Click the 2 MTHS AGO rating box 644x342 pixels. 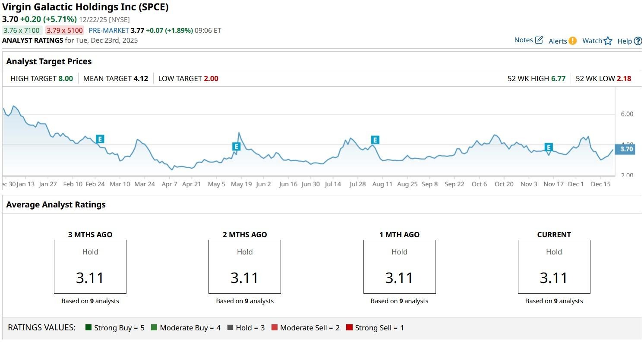point(245,267)
